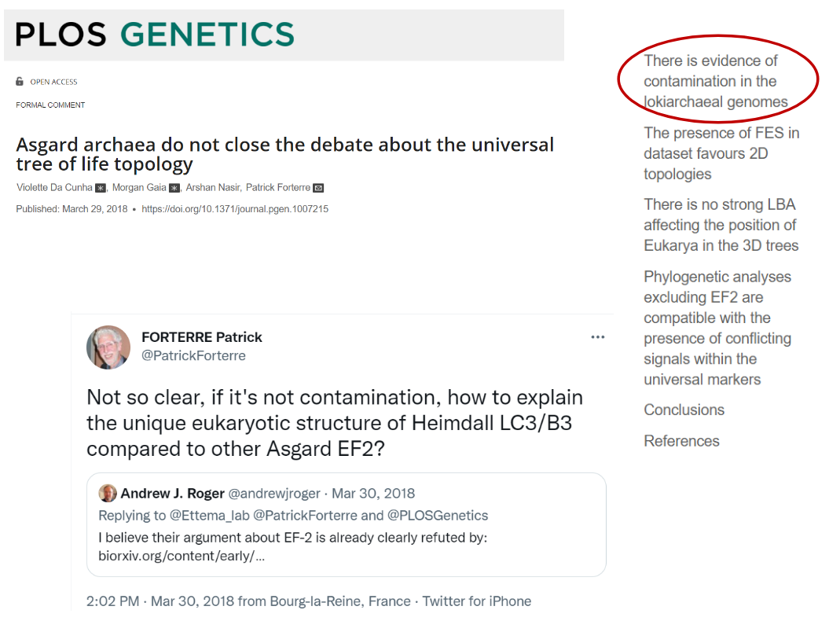Click FORTERRE Patrick's profile avatar
The height and width of the screenshot is (632, 840).
click(x=108, y=347)
